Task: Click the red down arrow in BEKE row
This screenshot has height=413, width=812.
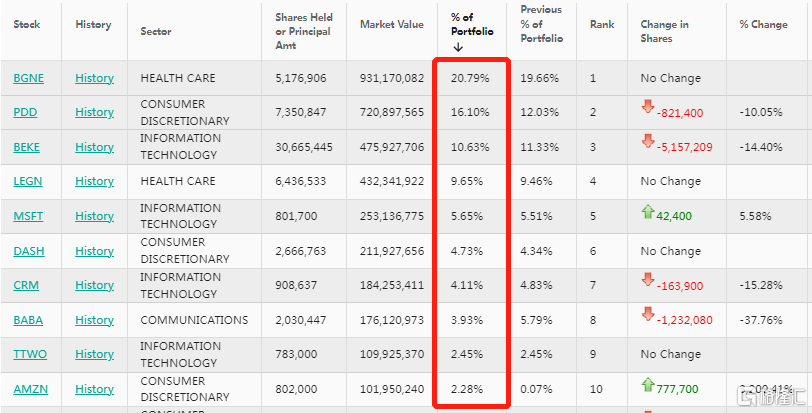Action: click(647, 142)
